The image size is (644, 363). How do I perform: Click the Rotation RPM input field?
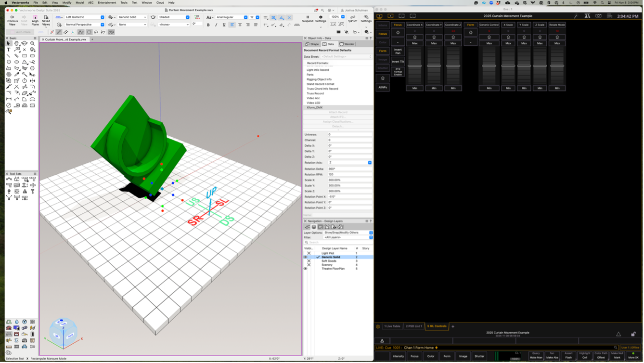(350, 174)
